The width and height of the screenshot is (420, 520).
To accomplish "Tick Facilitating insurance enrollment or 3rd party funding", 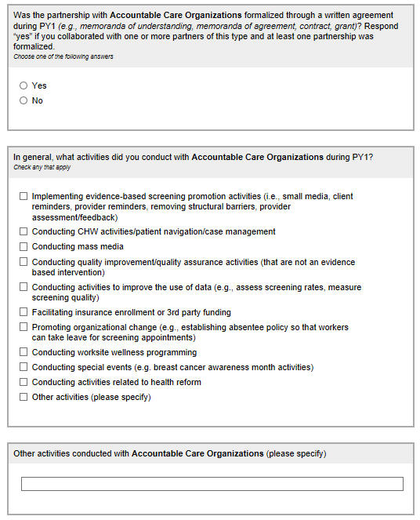I will [24, 312].
